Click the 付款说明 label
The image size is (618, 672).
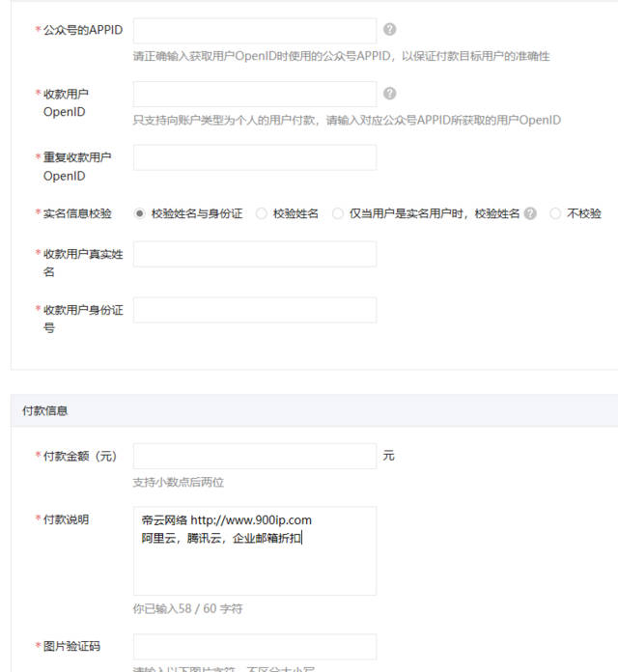(x=66, y=519)
